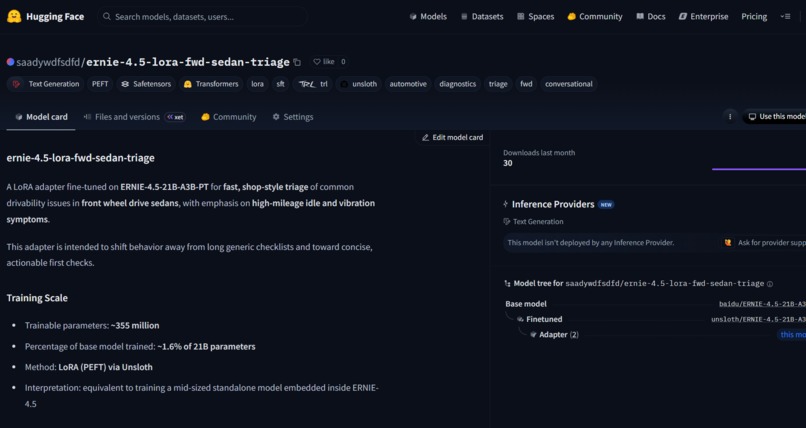
Task: Focus the search models, datasets, users field
Action: [203, 16]
